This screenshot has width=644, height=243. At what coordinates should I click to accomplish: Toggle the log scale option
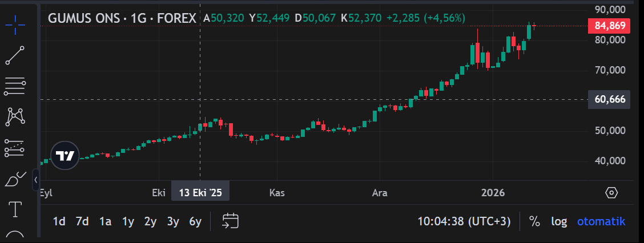pos(558,221)
